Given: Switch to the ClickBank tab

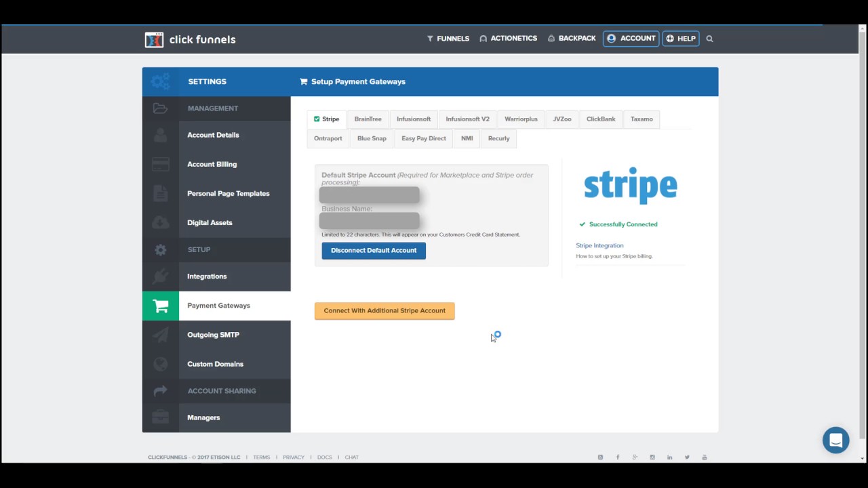Looking at the screenshot, I should pos(601,119).
